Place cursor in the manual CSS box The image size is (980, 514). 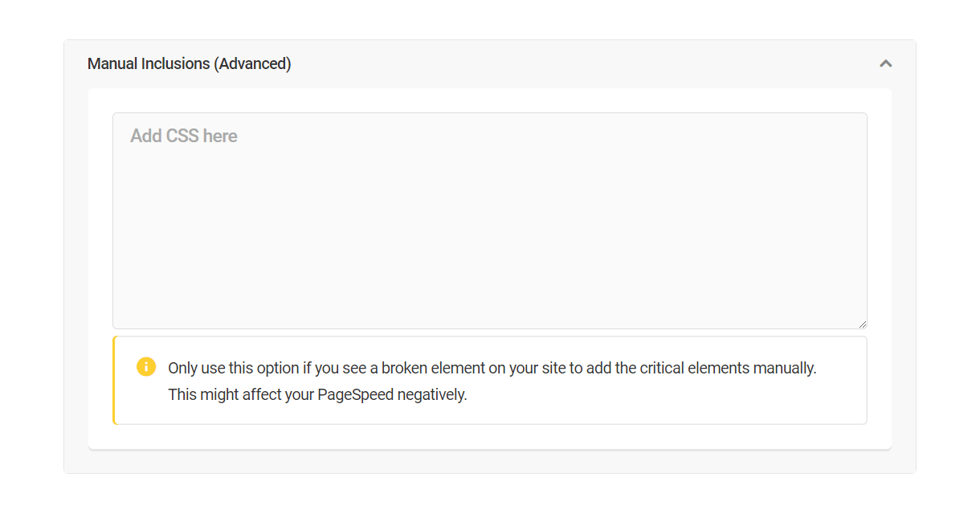(x=490, y=221)
